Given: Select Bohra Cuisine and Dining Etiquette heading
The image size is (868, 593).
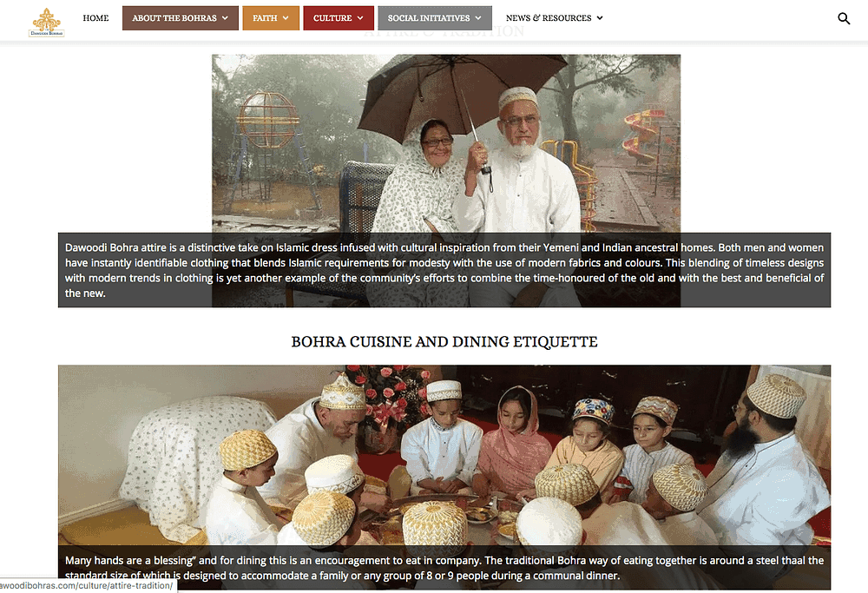Looking at the screenshot, I should click(444, 341).
